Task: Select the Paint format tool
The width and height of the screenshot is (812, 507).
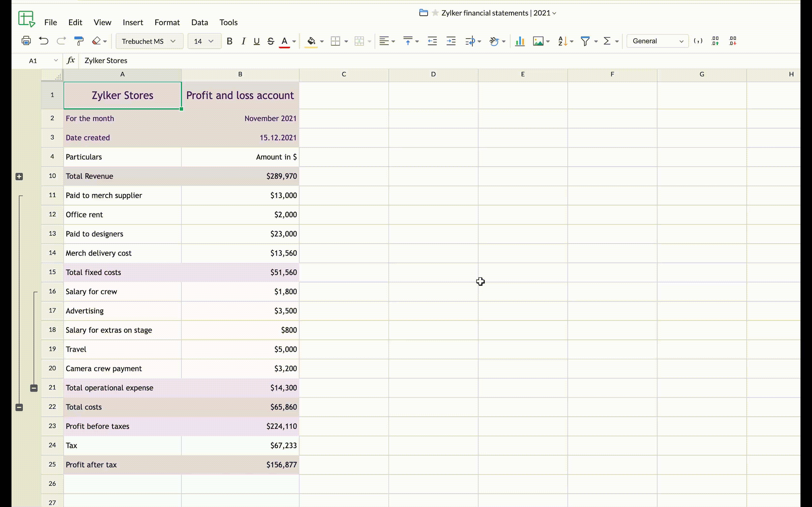Action: coord(79,41)
